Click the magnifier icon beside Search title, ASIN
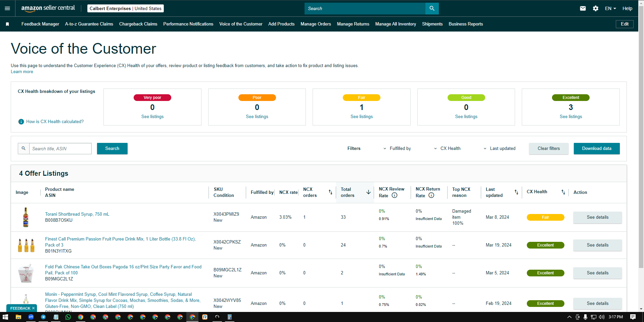This screenshot has width=644, height=322. coord(24,148)
